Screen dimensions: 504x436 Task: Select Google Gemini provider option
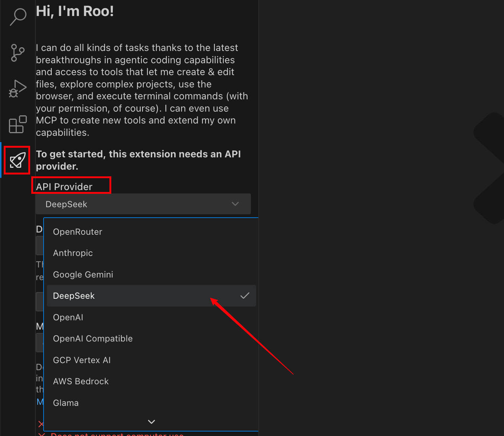pyautogui.click(x=151, y=275)
